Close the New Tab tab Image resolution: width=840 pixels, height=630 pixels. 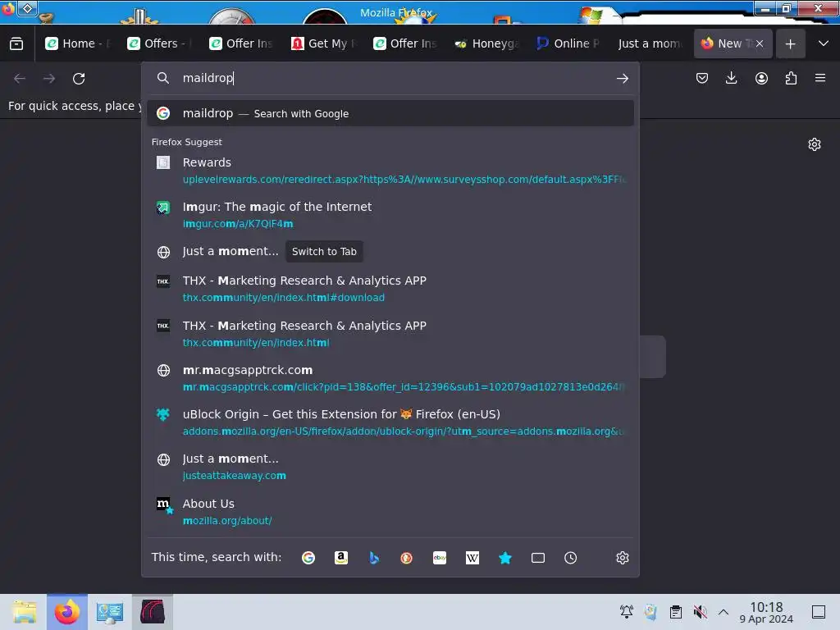759,43
